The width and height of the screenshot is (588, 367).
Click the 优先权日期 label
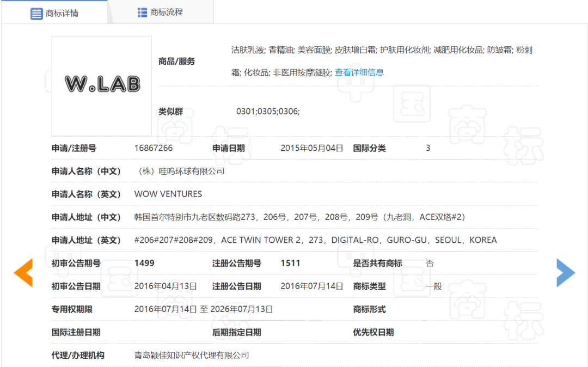click(373, 332)
